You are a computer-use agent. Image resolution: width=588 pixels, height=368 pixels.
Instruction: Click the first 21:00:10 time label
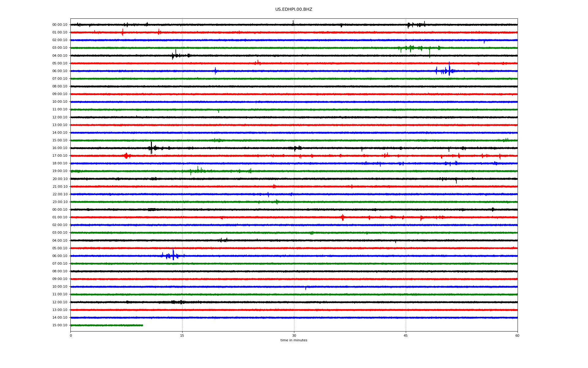coord(60,187)
